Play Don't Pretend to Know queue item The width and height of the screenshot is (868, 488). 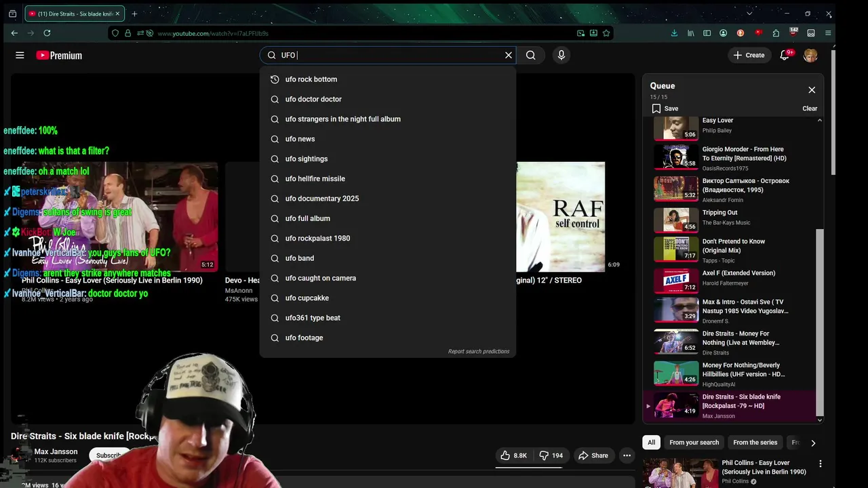point(730,249)
